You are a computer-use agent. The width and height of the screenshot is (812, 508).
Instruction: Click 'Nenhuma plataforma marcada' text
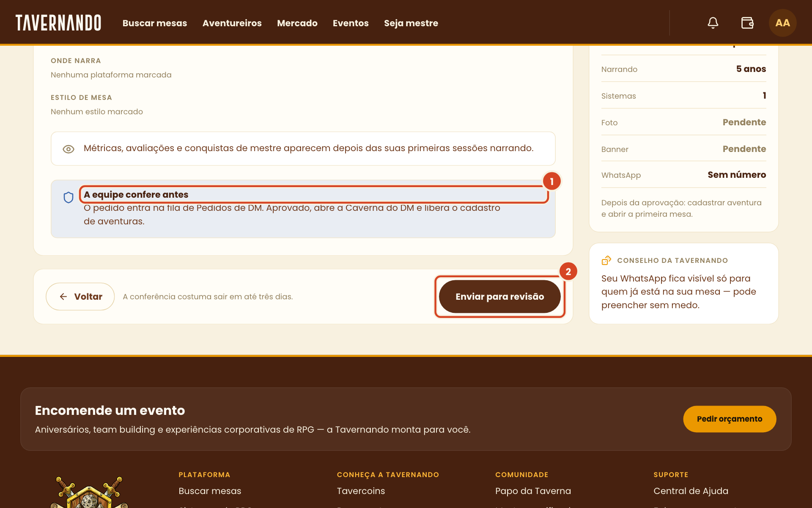click(111, 75)
